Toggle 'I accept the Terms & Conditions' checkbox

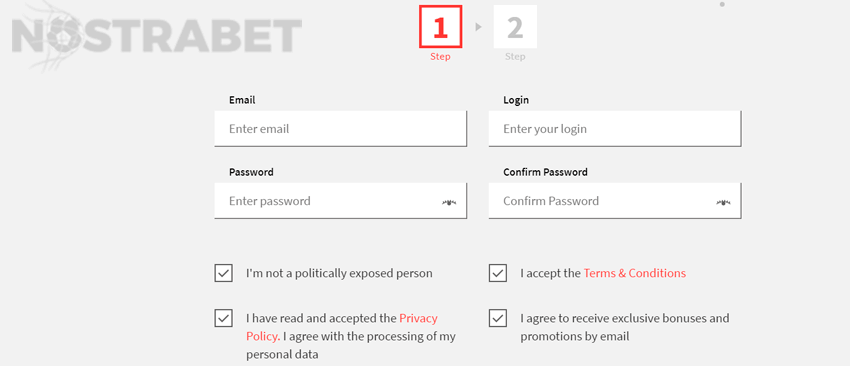click(x=498, y=273)
